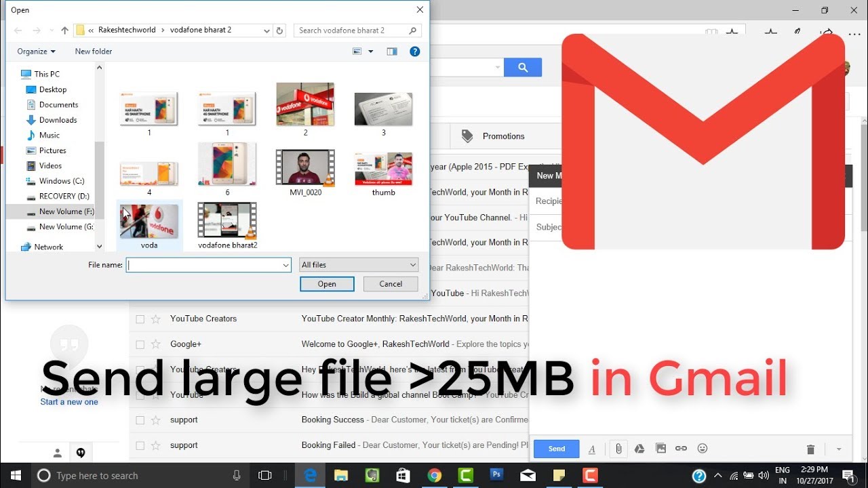Click the Open dialog help icon
The width and height of the screenshot is (868, 488).
click(415, 52)
